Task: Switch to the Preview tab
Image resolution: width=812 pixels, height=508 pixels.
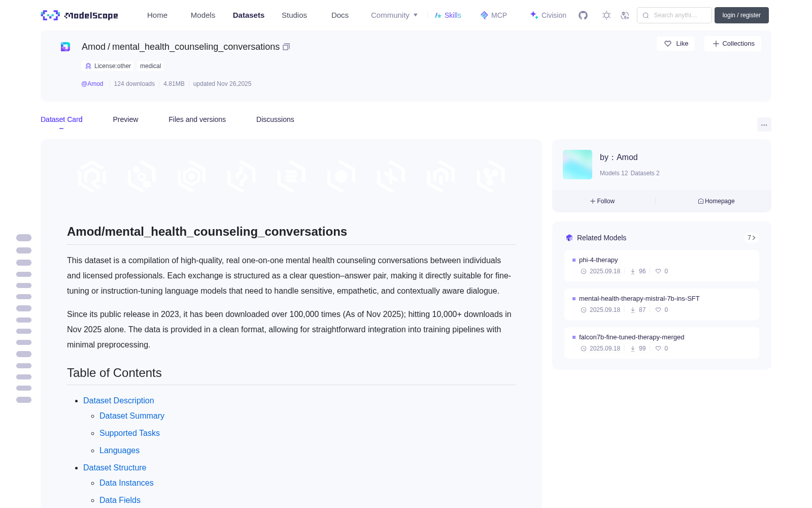Action: coord(125,119)
